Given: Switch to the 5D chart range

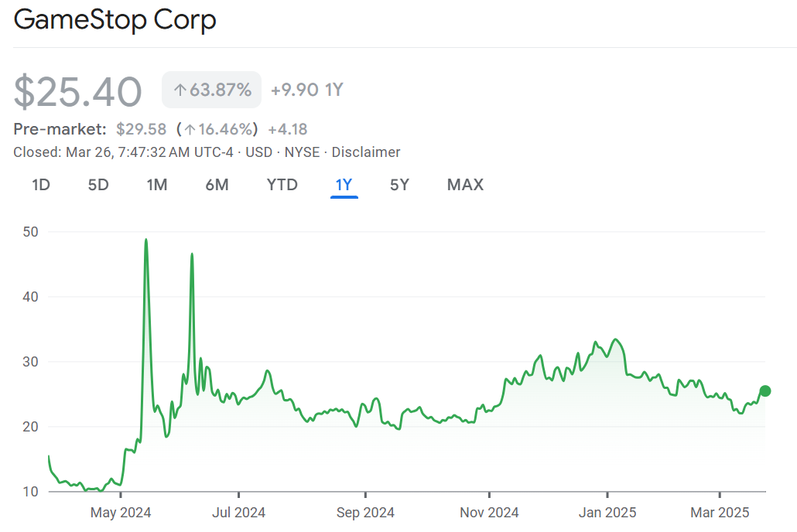Looking at the screenshot, I should pos(98,185).
